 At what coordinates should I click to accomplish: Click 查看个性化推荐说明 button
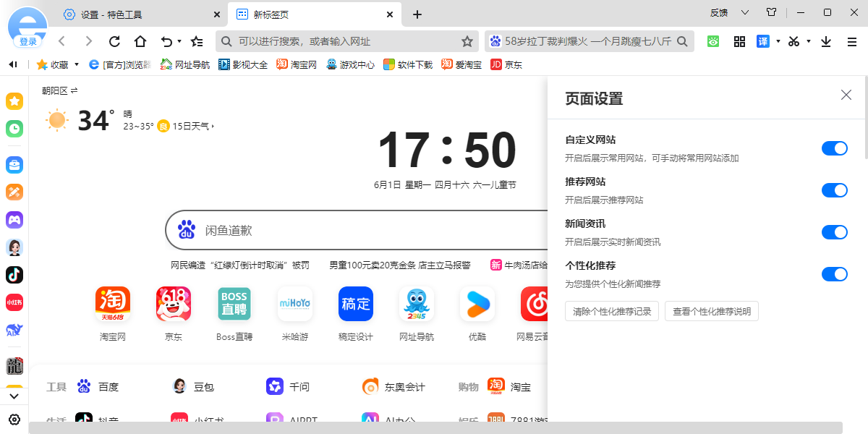712,312
